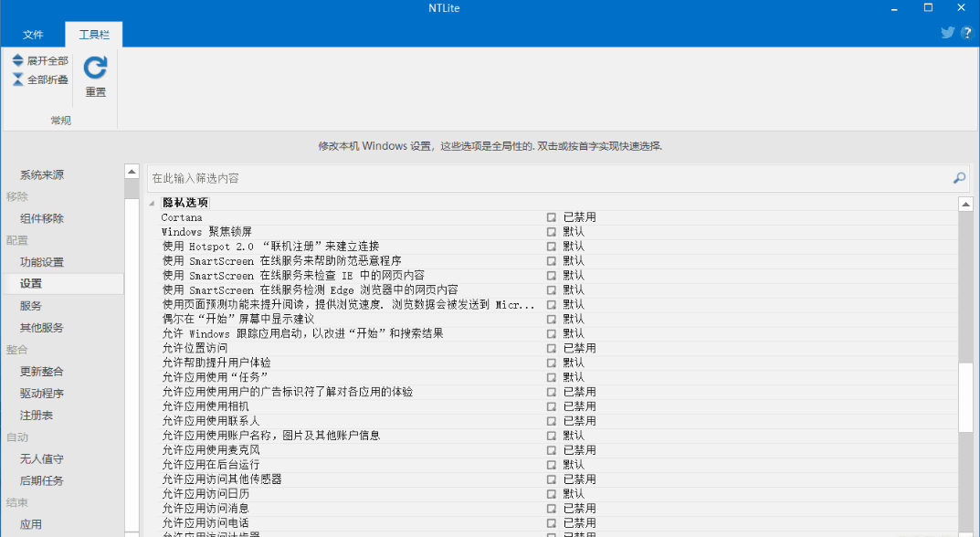The height and width of the screenshot is (537, 980).
Task: Click the 已禁用 value in Cortana row
Action: click(579, 217)
